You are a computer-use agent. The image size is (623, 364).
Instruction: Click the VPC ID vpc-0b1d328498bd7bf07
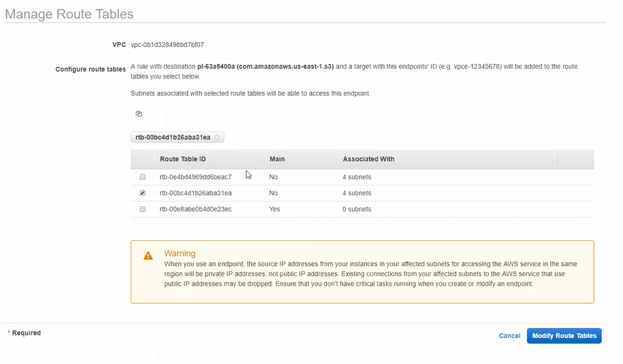pyautogui.click(x=167, y=45)
